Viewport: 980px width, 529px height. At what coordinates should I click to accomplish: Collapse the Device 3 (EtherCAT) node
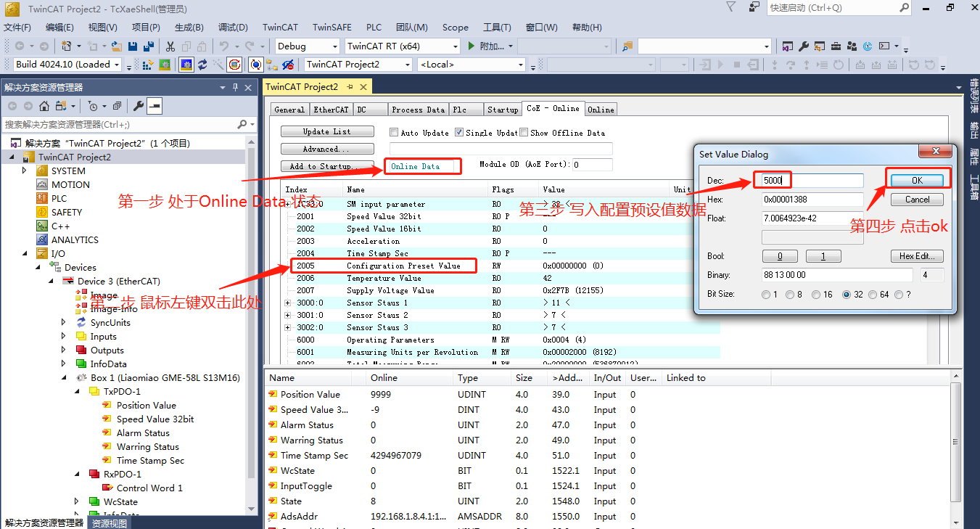51,281
